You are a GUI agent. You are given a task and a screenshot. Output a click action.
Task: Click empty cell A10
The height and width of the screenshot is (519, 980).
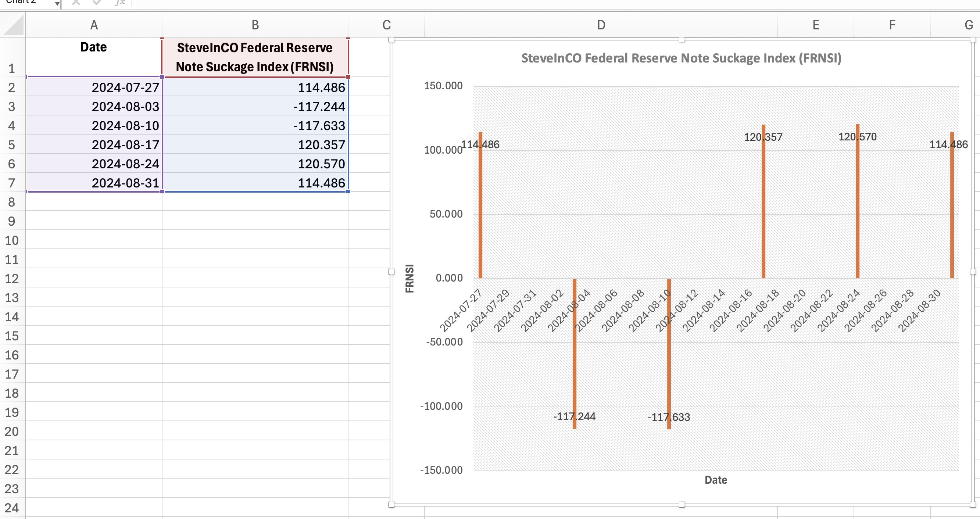pyautogui.click(x=94, y=240)
